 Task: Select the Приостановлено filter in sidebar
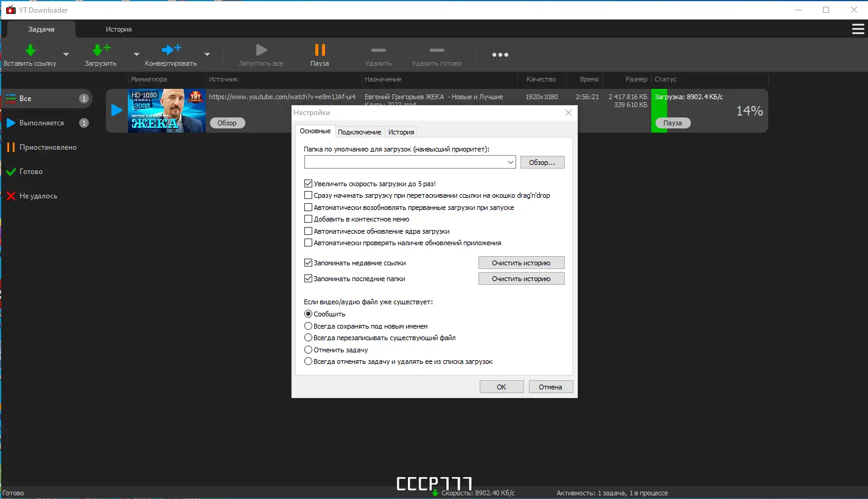coord(46,147)
